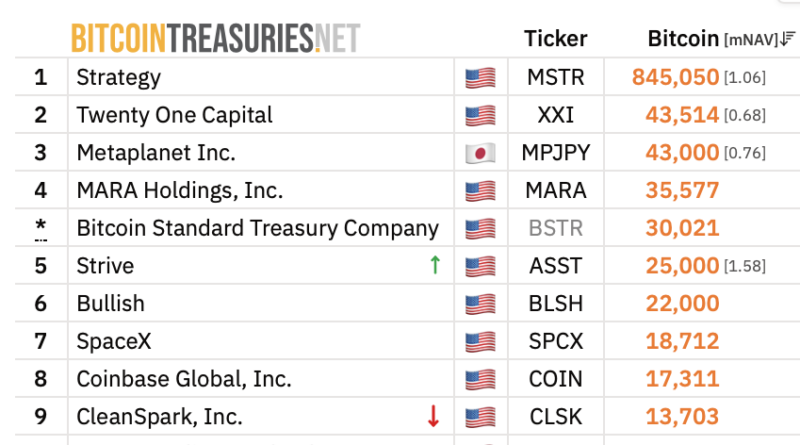Select the COIN ticker cell
The height and width of the screenshot is (445, 800).
pyautogui.click(x=556, y=379)
